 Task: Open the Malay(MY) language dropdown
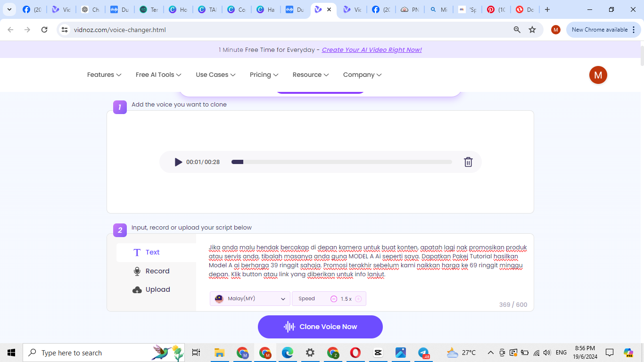click(x=250, y=298)
